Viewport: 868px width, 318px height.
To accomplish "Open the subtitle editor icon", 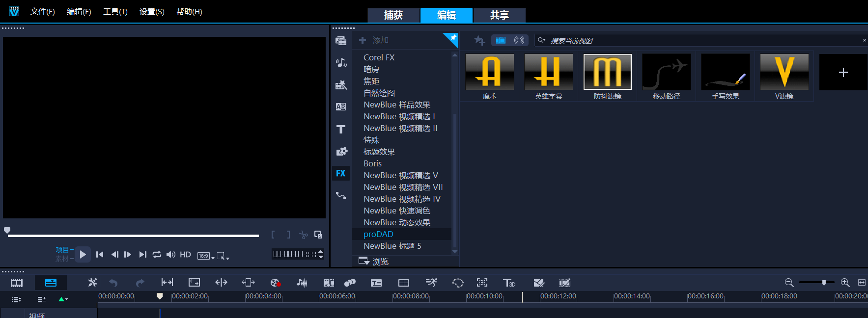I will tap(376, 283).
